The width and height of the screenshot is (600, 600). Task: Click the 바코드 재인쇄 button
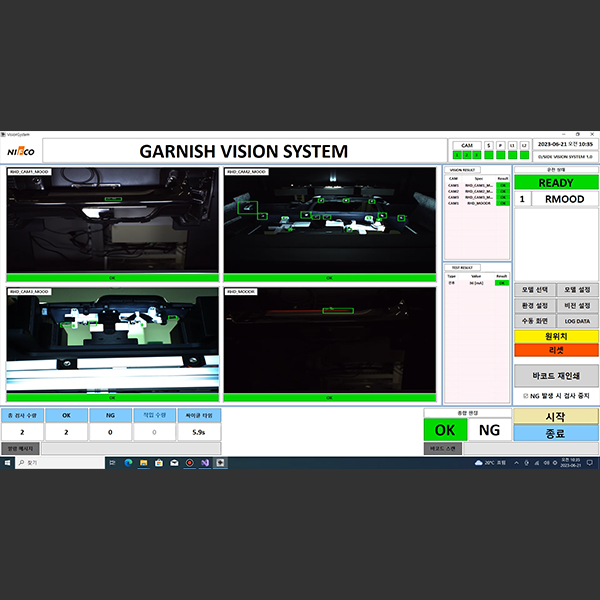click(x=556, y=376)
